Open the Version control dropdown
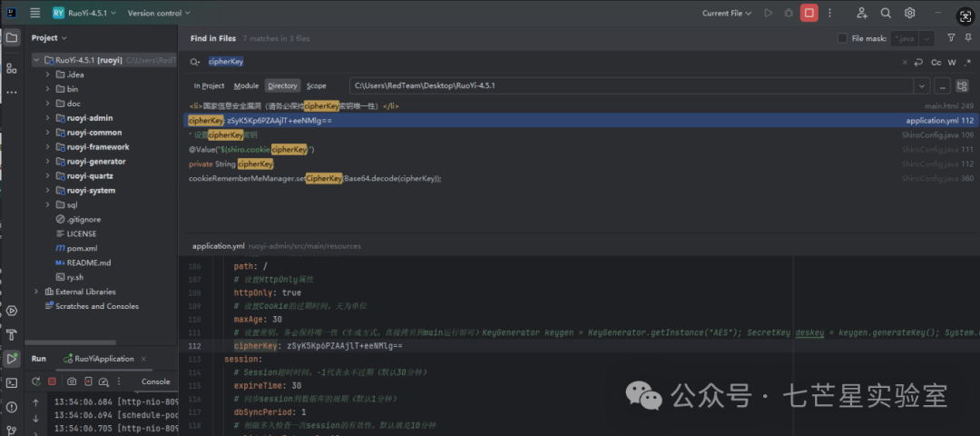The image size is (980, 436). pos(159,13)
